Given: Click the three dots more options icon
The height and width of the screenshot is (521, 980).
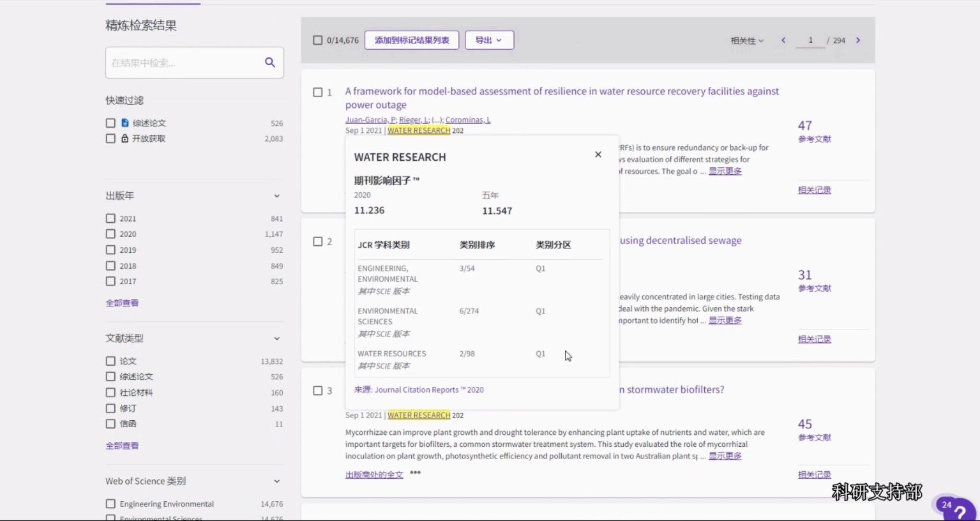Looking at the screenshot, I should 415,473.
